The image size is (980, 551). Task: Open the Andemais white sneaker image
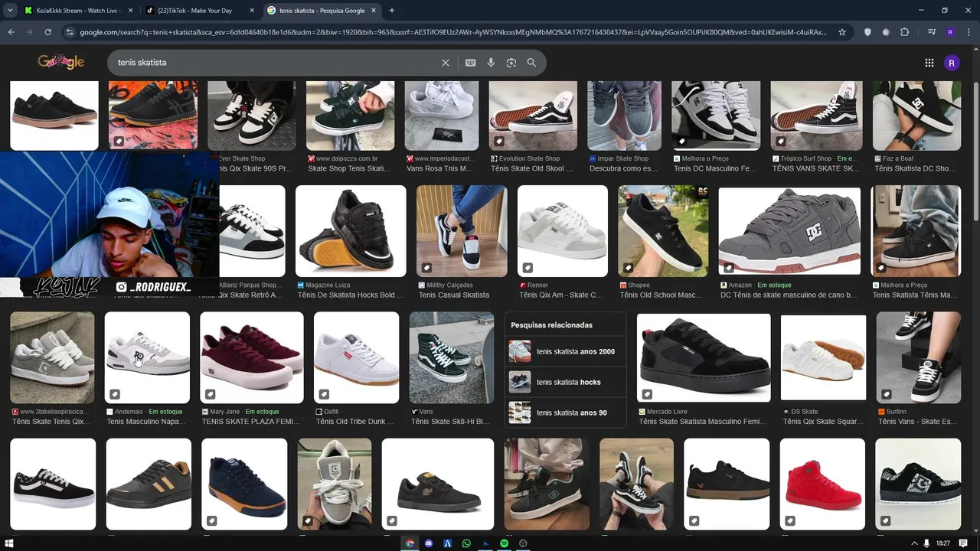[x=147, y=357]
